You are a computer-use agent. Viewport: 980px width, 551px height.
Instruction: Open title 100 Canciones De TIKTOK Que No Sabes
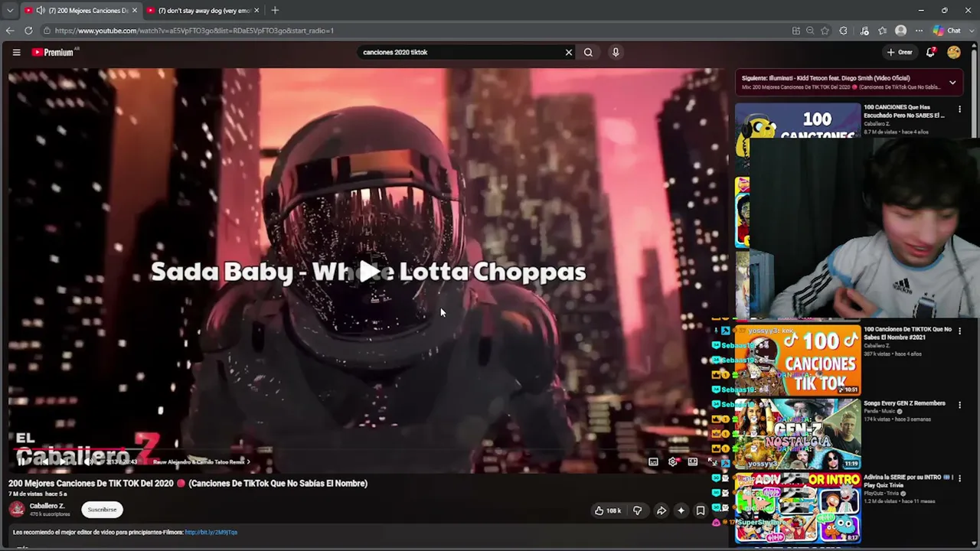point(907,333)
